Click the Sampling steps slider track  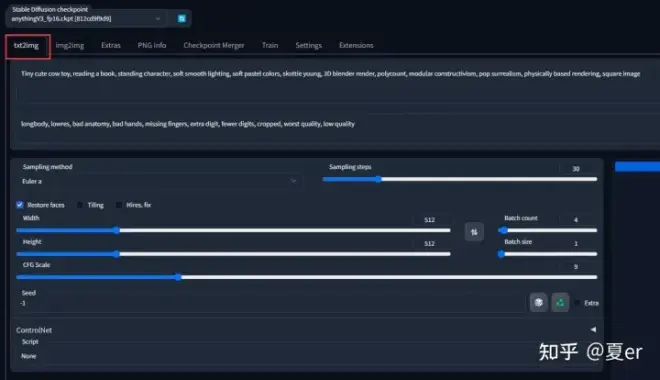pyautogui.click(x=460, y=179)
